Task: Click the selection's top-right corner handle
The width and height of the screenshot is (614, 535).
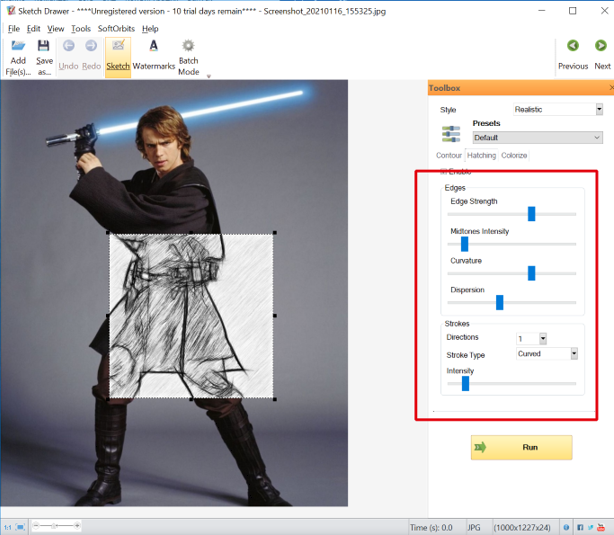Action: pyautogui.click(x=275, y=233)
